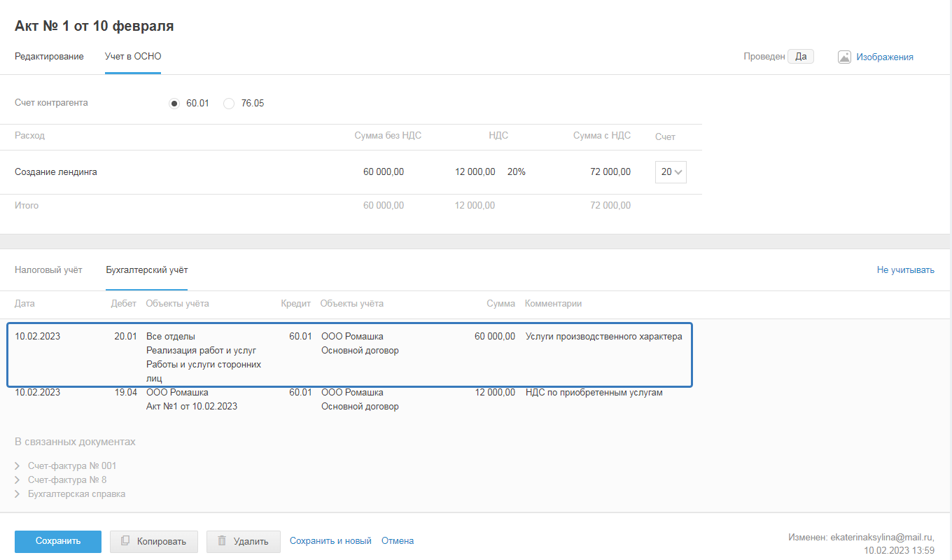
Task: Switch to the Налоговый учёт tab
Action: [48, 270]
